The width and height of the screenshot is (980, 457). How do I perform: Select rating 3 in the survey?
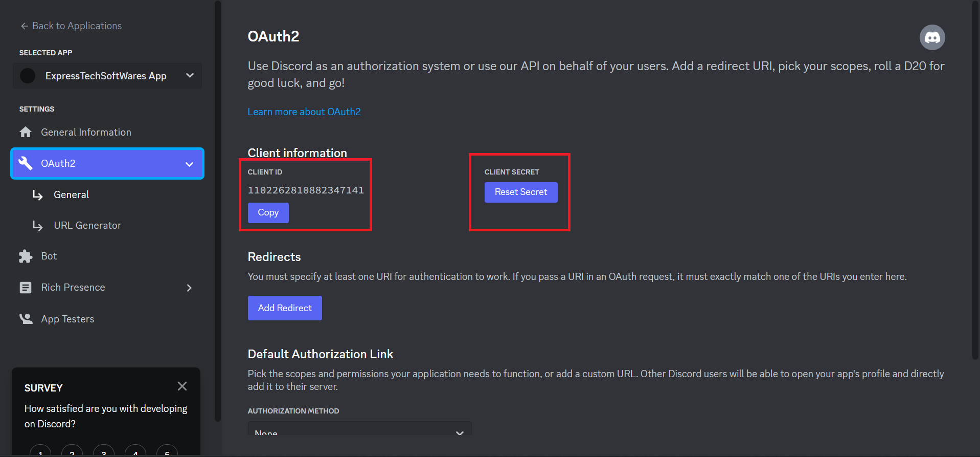(x=103, y=452)
